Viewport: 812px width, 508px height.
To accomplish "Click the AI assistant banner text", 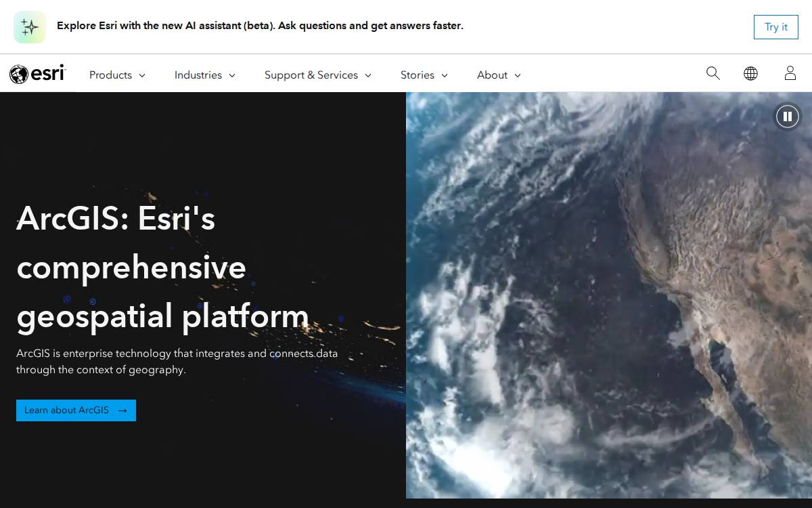I will pyautogui.click(x=260, y=26).
